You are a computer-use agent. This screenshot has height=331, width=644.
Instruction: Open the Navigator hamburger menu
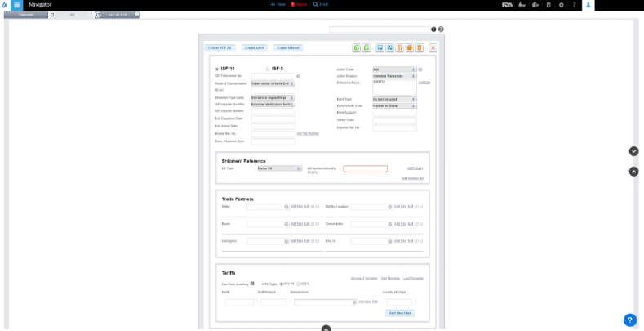[17, 5]
